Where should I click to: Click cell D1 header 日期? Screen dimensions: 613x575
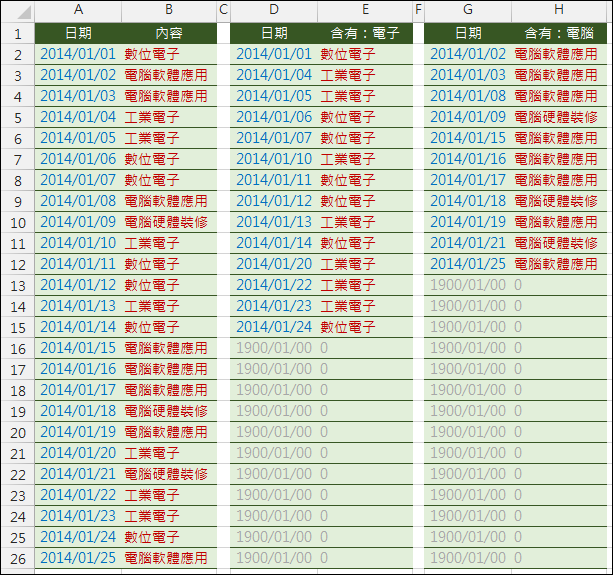[274, 33]
